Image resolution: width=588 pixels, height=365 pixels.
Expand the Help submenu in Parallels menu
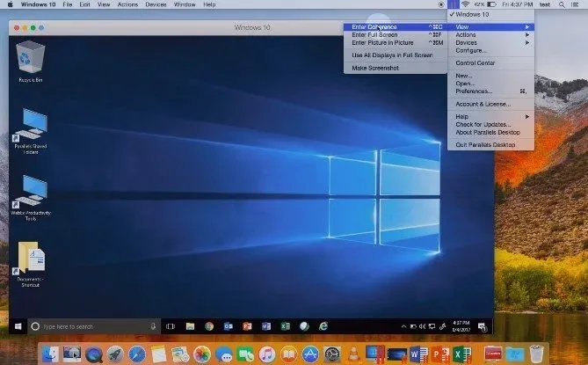click(x=490, y=116)
